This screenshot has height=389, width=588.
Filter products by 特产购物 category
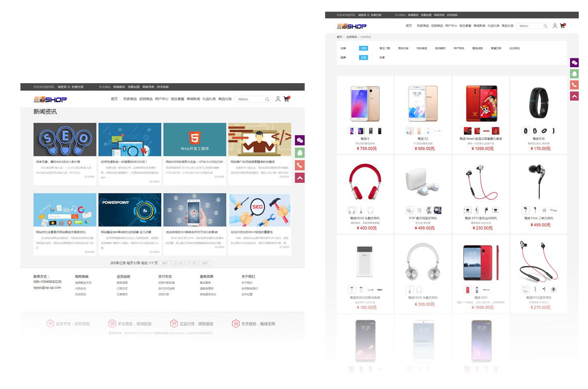(x=459, y=48)
